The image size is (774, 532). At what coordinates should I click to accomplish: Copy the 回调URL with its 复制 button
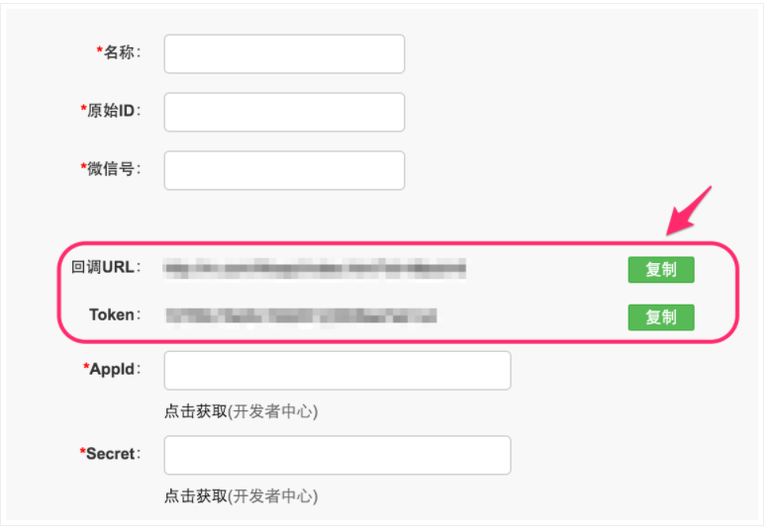[660, 270]
